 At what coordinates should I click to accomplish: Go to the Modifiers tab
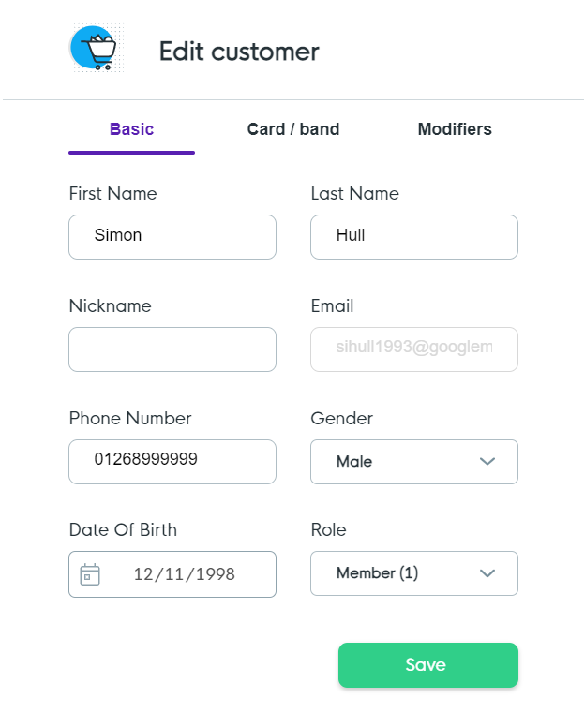click(x=455, y=129)
